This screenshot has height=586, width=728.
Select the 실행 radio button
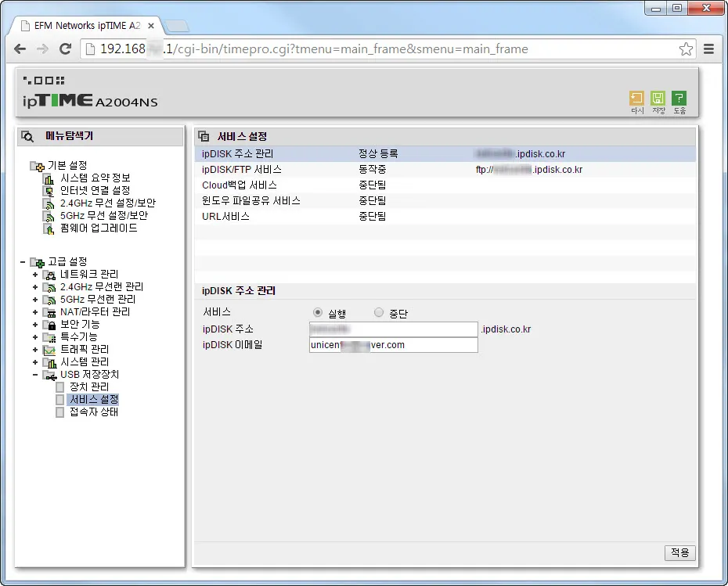click(317, 313)
